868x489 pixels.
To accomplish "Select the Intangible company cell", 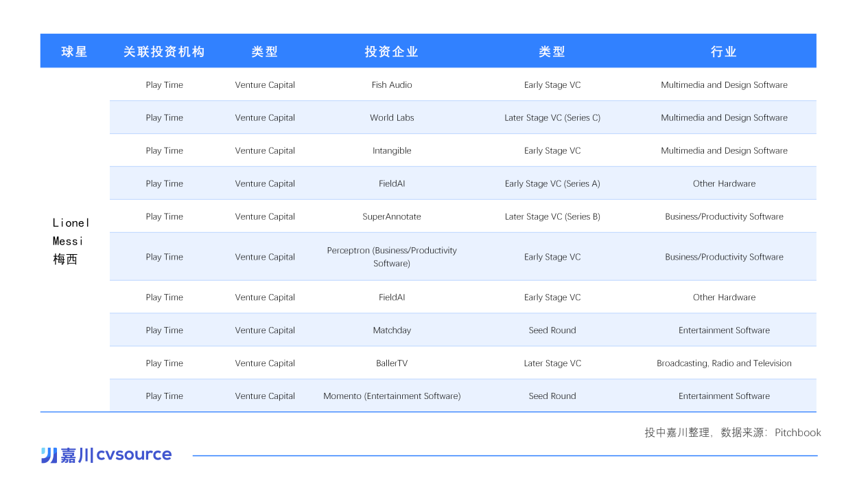I will pyautogui.click(x=392, y=151).
